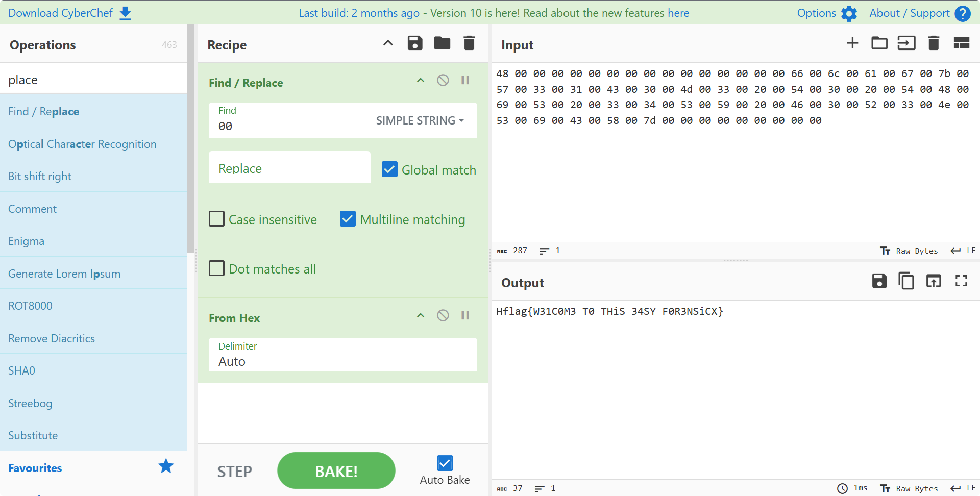Click the Replace text field
This screenshot has height=496, width=980.
pos(289,167)
